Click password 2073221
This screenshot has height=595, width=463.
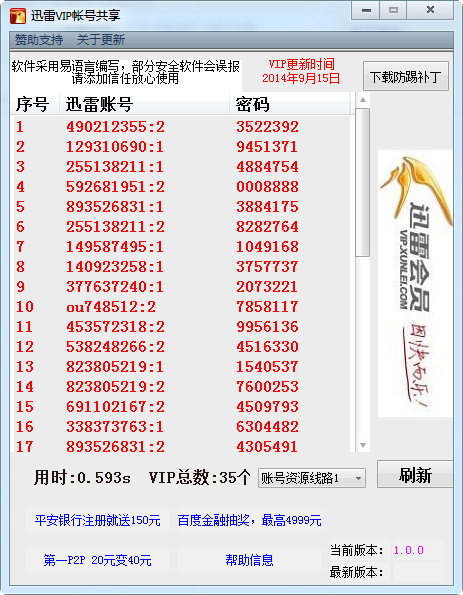click(267, 287)
